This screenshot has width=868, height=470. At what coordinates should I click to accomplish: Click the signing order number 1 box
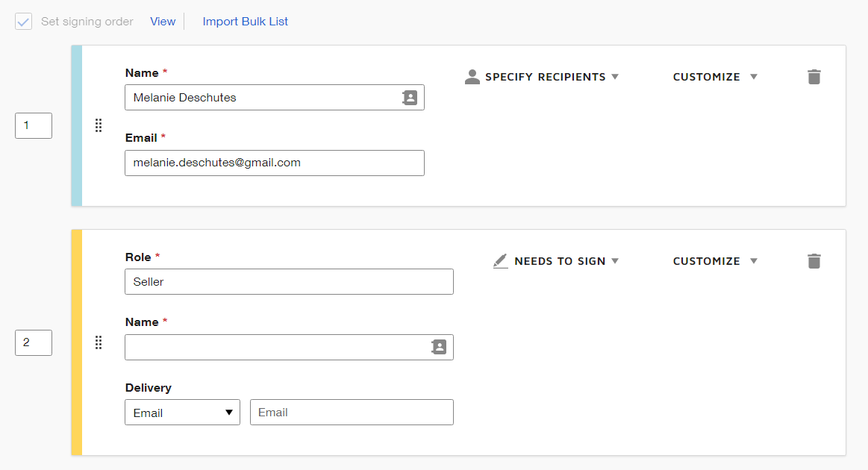coord(34,125)
